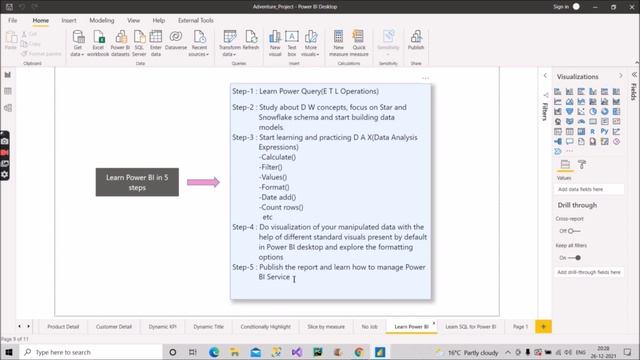
Task: Click 'Add drill-through fields here' well
Action: point(589,272)
